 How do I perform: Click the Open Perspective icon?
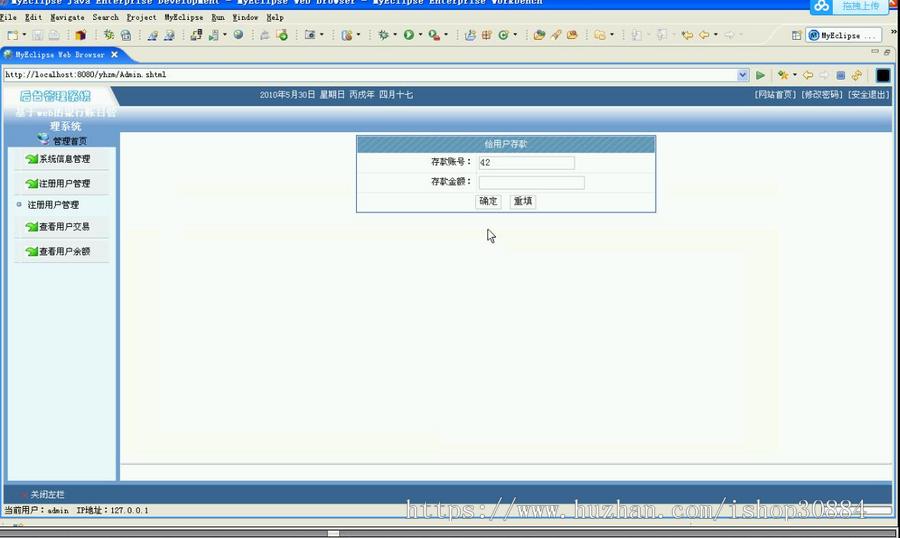[x=796, y=36]
